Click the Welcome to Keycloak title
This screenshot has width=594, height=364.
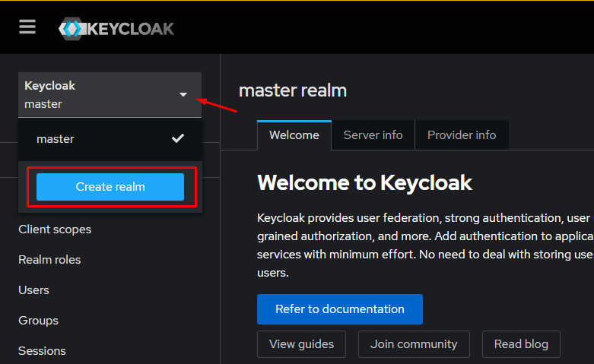[x=364, y=182]
